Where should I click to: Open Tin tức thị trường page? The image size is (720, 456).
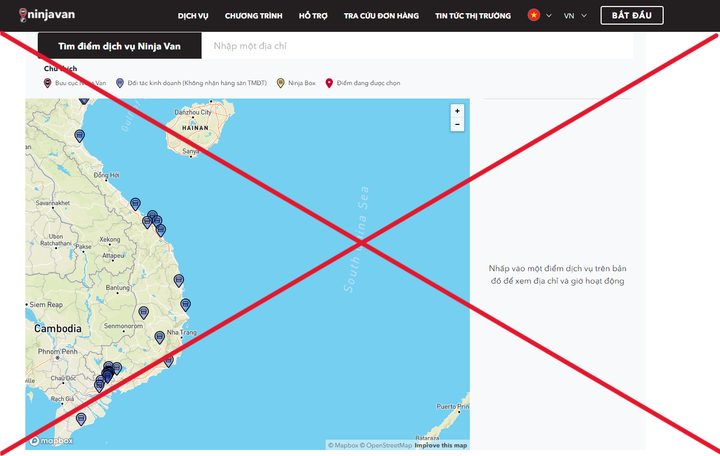point(473,16)
